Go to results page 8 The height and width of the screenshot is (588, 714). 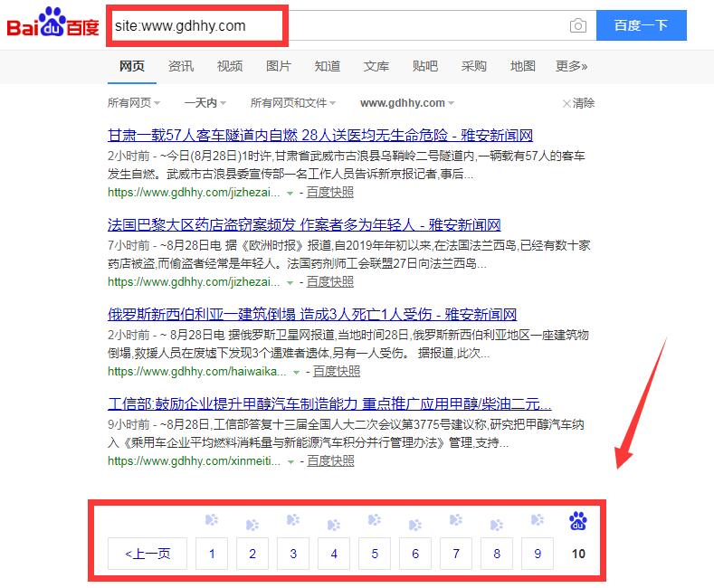(497, 554)
